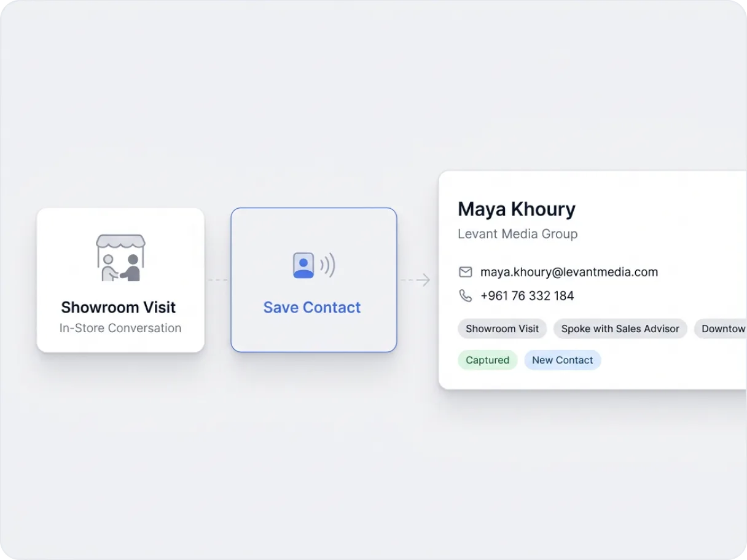
Task: Click the green "Captured" status badge
Action: [487, 360]
